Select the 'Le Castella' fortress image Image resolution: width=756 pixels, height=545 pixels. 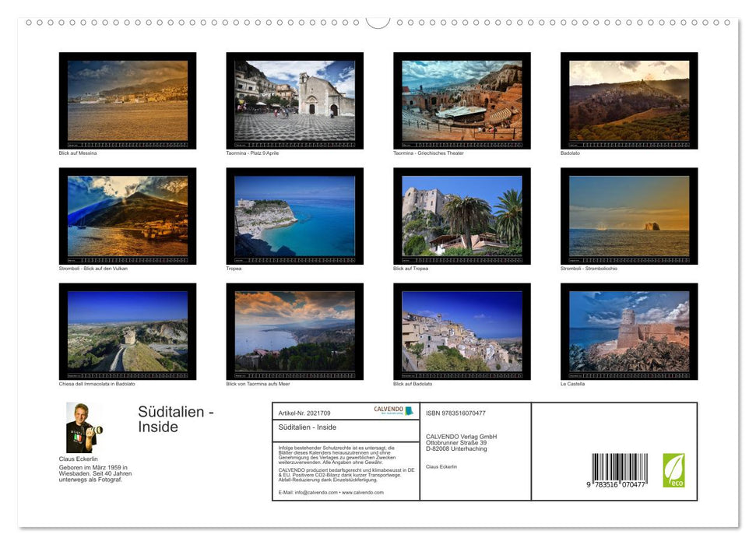[x=628, y=331]
